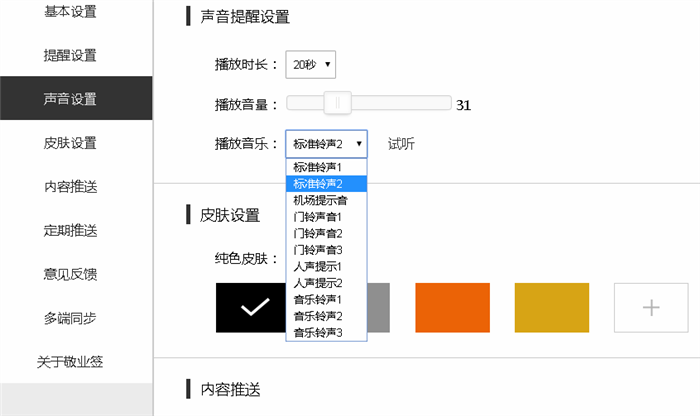Click 试听 to preview the sound
The height and width of the screenshot is (416, 700).
(401, 144)
